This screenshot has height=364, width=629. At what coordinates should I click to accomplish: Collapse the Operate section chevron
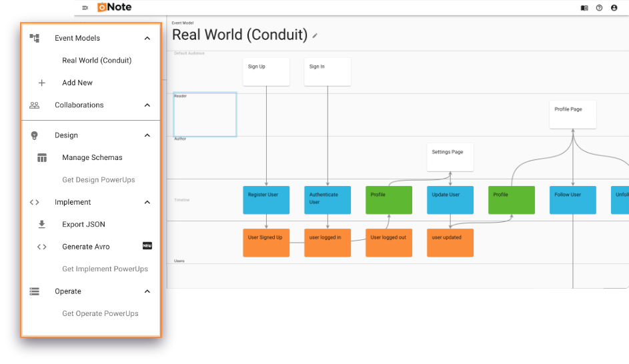(147, 291)
